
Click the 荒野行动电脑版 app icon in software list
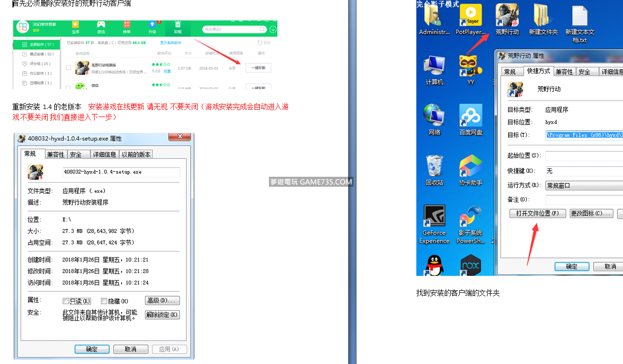[82, 67]
